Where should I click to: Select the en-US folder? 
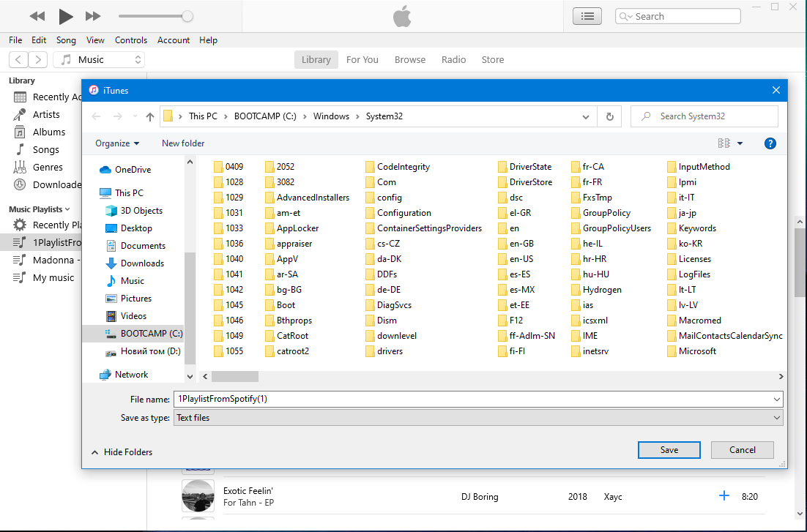(x=516, y=259)
